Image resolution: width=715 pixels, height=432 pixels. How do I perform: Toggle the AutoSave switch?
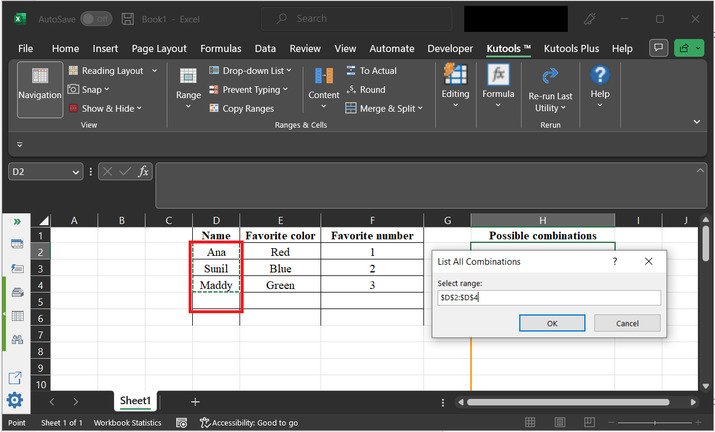point(96,18)
